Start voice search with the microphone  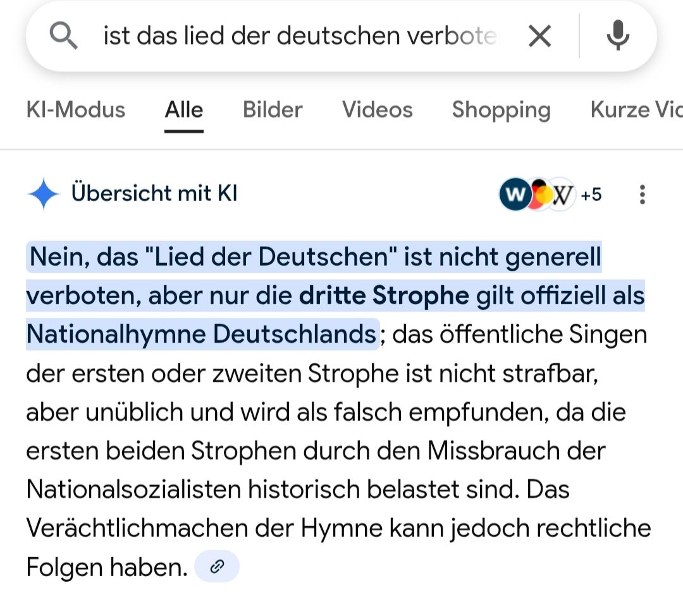click(617, 36)
